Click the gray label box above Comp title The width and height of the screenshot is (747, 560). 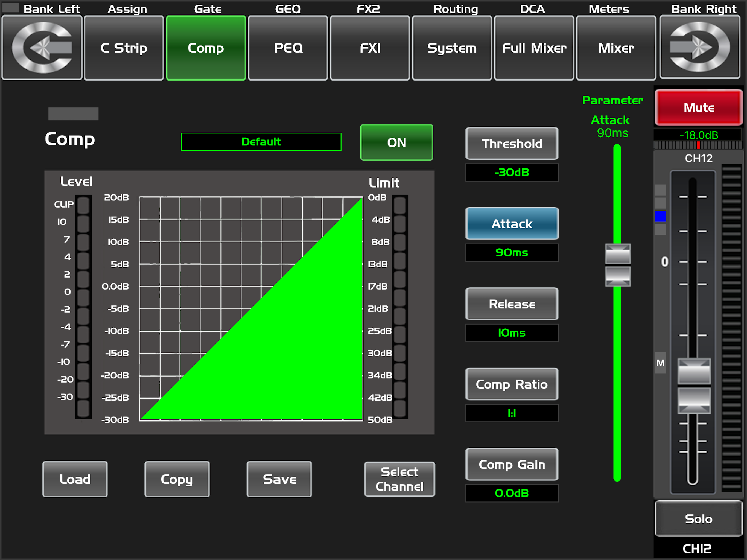click(73, 114)
